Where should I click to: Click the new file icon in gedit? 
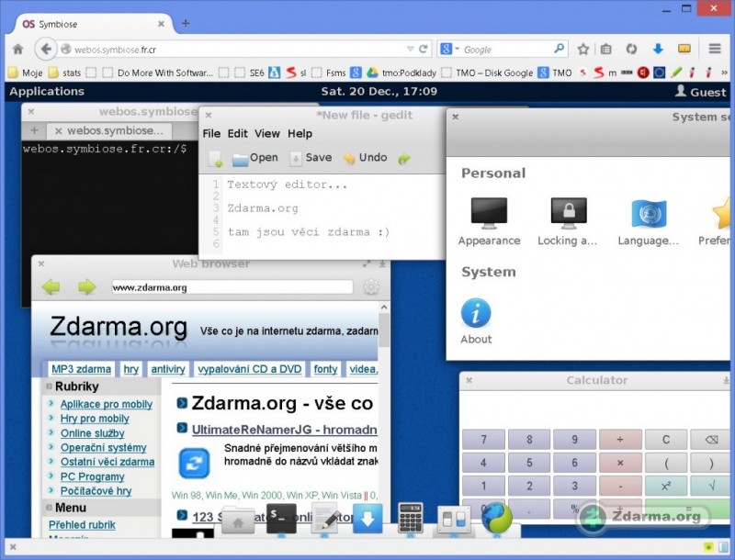216,159
